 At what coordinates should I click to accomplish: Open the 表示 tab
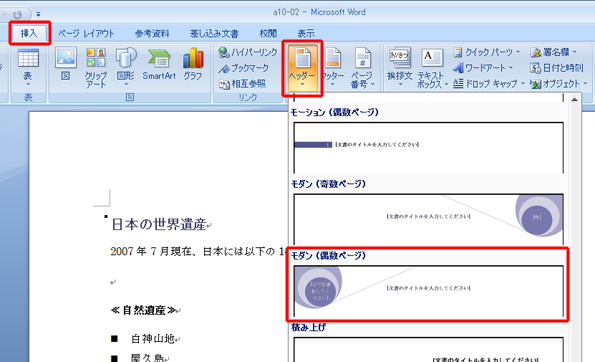point(305,33)
